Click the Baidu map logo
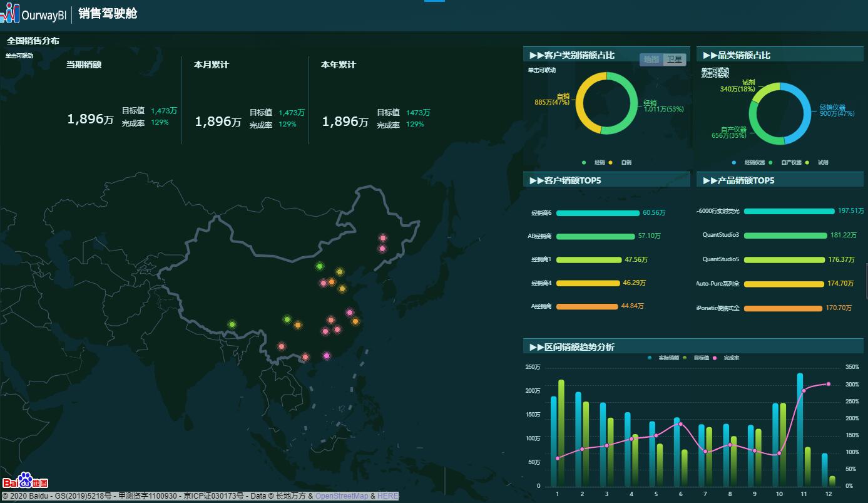 pyautogui.click(x=26, y=480)
